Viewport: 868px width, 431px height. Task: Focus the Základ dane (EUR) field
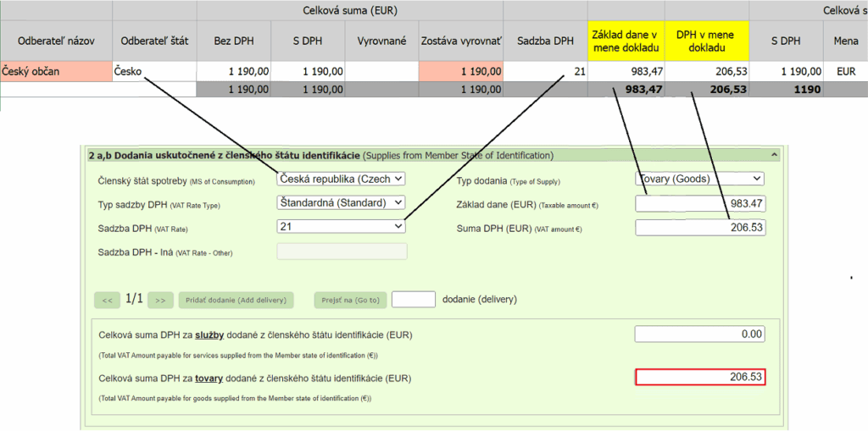pyautogui.click(x=699, y=203)
